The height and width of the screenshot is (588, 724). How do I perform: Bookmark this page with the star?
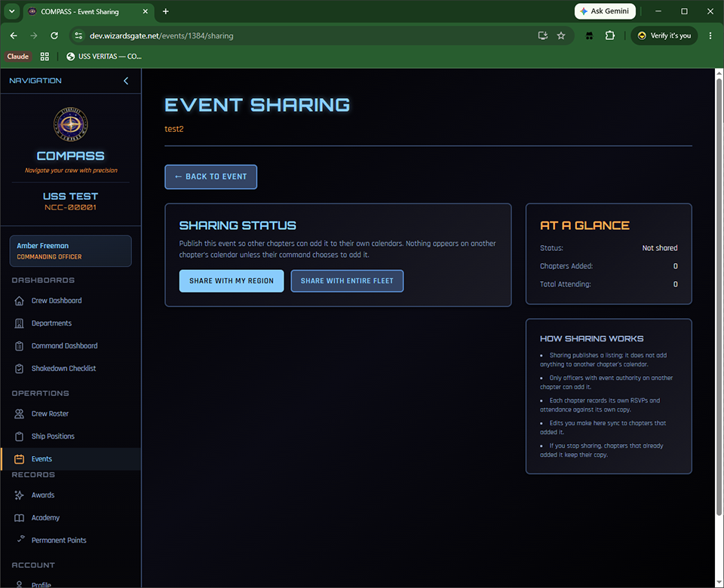coord(561,35)
